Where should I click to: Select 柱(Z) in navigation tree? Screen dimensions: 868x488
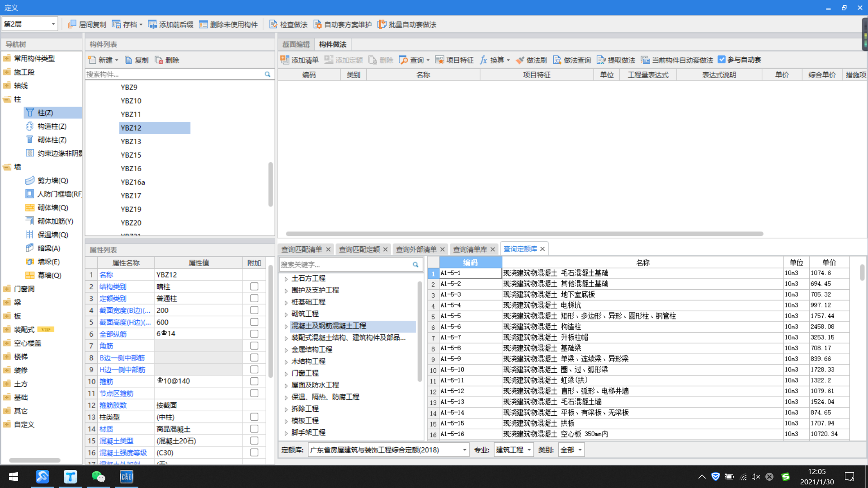point(45,113)
